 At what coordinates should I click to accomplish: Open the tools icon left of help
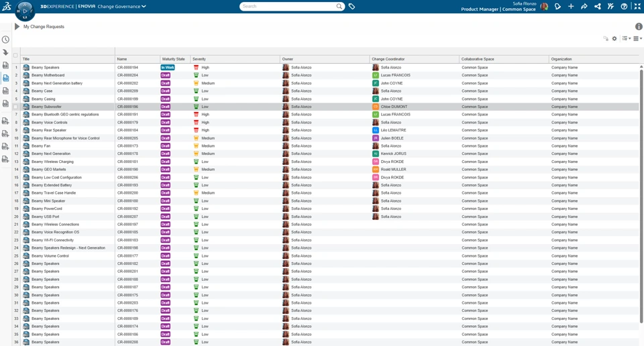(610, 6)
